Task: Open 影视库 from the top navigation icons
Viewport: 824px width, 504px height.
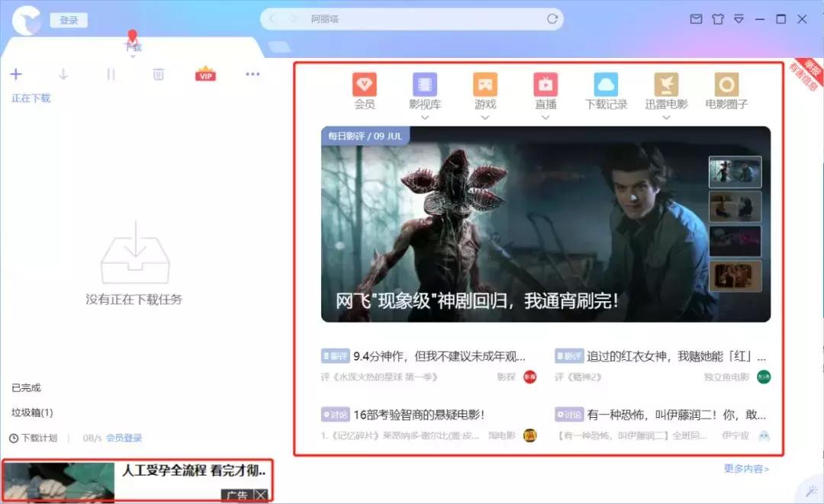Action: coord(425,84)
